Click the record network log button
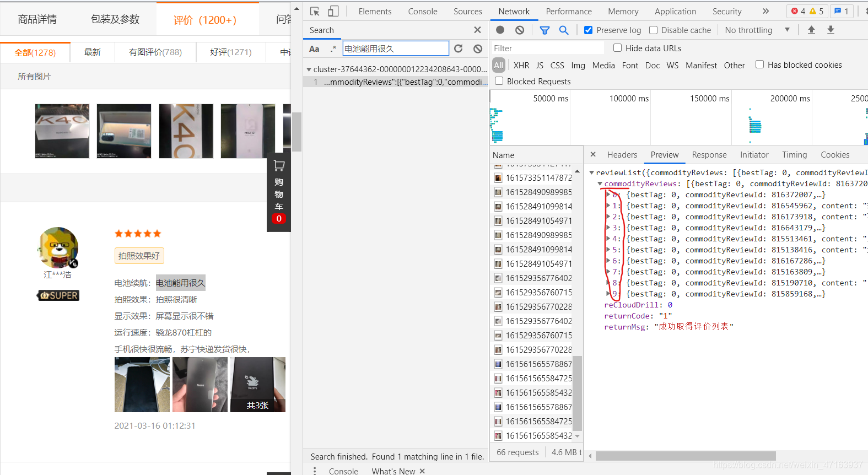 (x=500, y=30)
